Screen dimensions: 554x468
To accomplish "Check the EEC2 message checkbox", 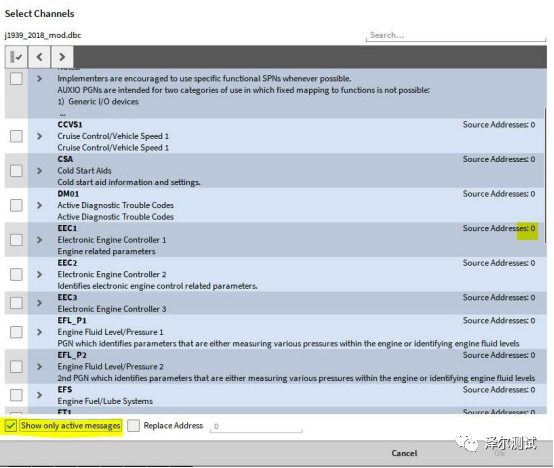I will pos(16,274).
